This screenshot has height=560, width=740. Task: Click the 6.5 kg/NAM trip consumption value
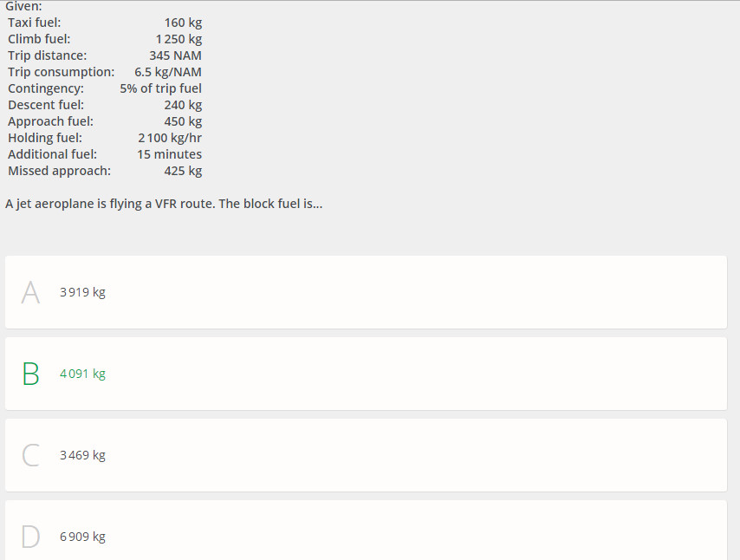(x=168, y=72)
